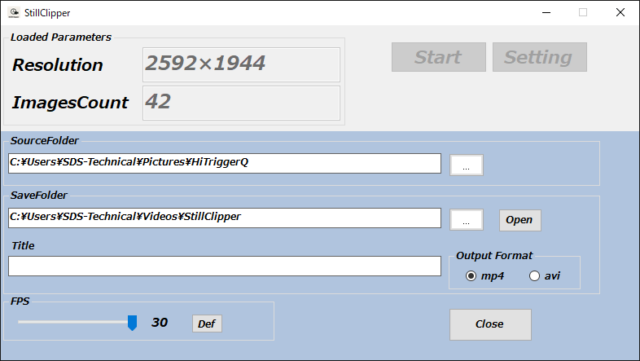640x361 pixels.
Task: Browse for SourceFolder with the ellipsis button
Action: (x=466, y=165)
